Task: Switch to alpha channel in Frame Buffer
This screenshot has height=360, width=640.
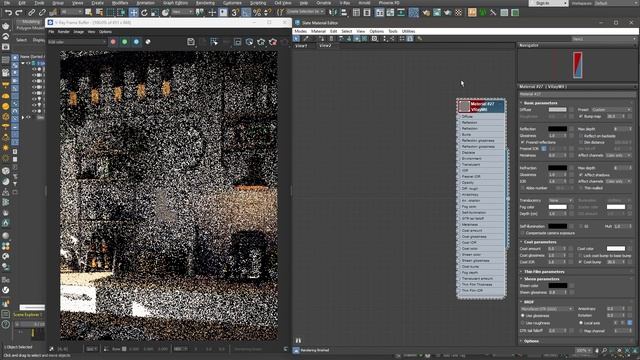Action: (148, 42)
